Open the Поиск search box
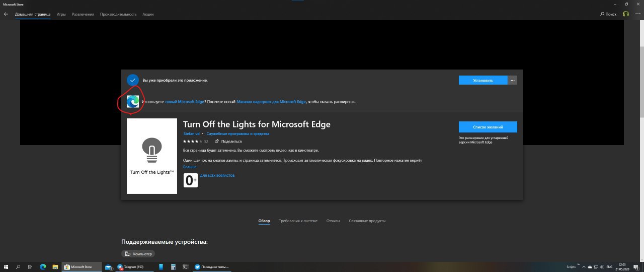Image resolution: width=644 pixels, height=272 pixels. pyautogui.click(x=608, y=14)
